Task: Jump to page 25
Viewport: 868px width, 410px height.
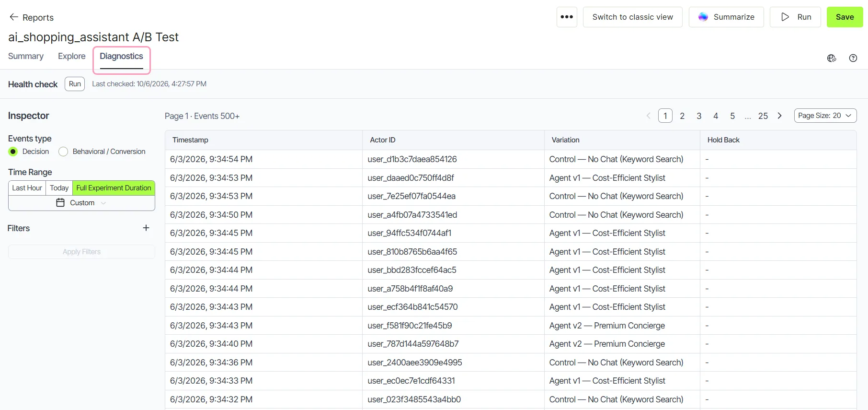Action: [x=763, y=116]
